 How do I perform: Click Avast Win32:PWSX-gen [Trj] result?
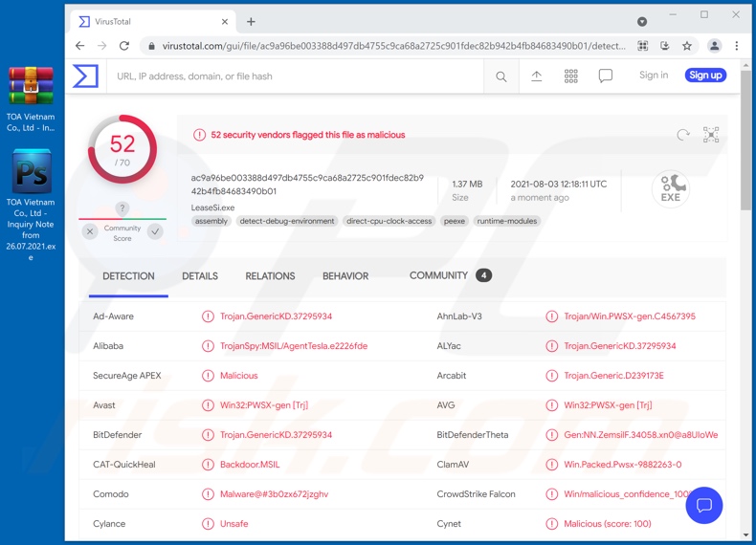click(264, 405)
